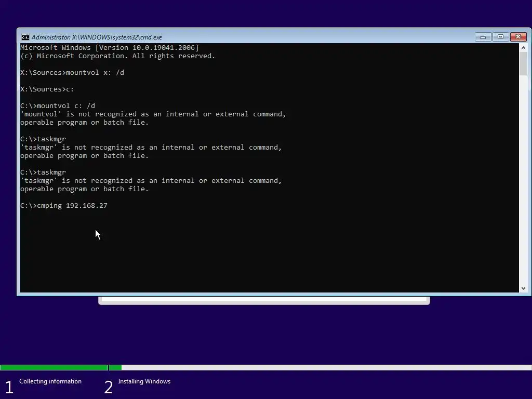The image size is (532, 399).
Task: Click the cmd.exe window title bar text
Action: [97, 37]
